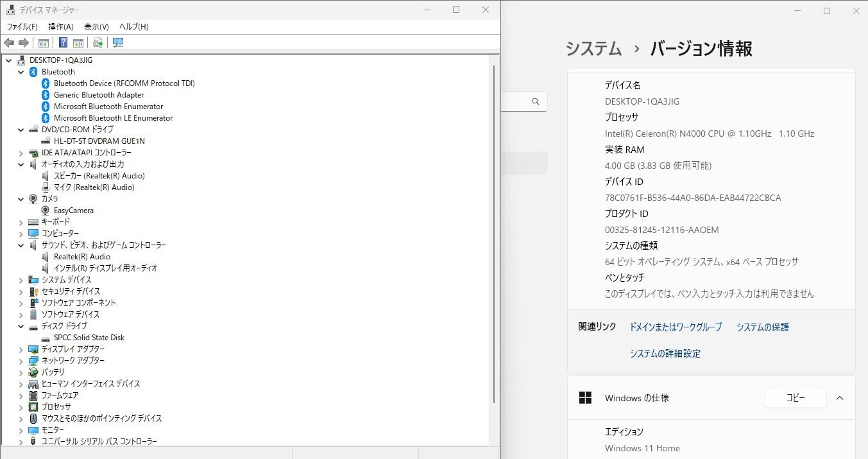Image resolution: width=868 pixels, height=459 pixels.
Task: Click the Back arrow in Device Manager toolbar
Action: tap(9, 42)
